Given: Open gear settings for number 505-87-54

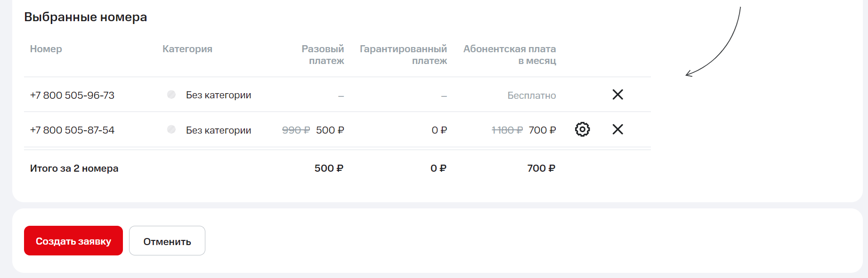Looking at the screenshot, I should click(x=582, y=129).
